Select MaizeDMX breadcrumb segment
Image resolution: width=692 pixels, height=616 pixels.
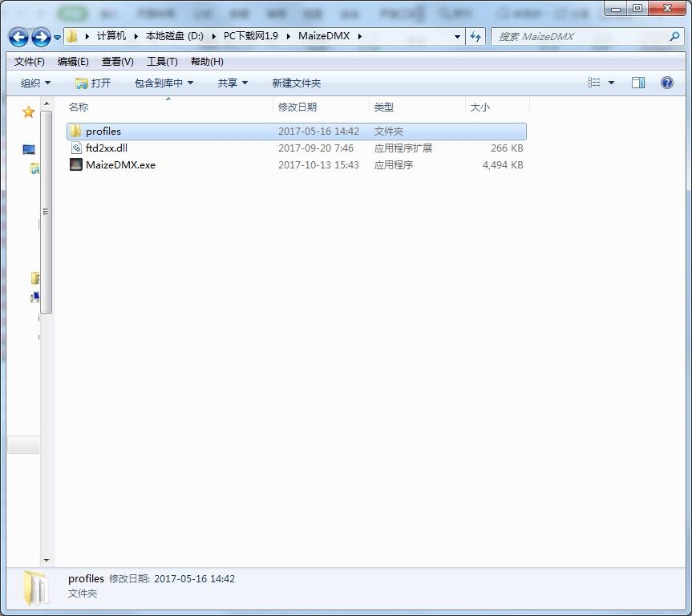point(324,36)
